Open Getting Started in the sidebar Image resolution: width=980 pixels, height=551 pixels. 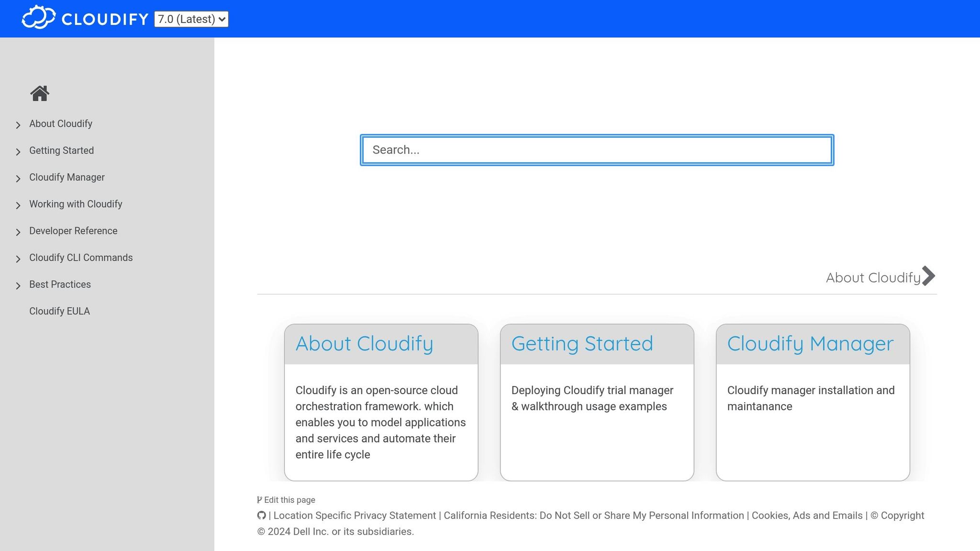[x=62, y=151]
